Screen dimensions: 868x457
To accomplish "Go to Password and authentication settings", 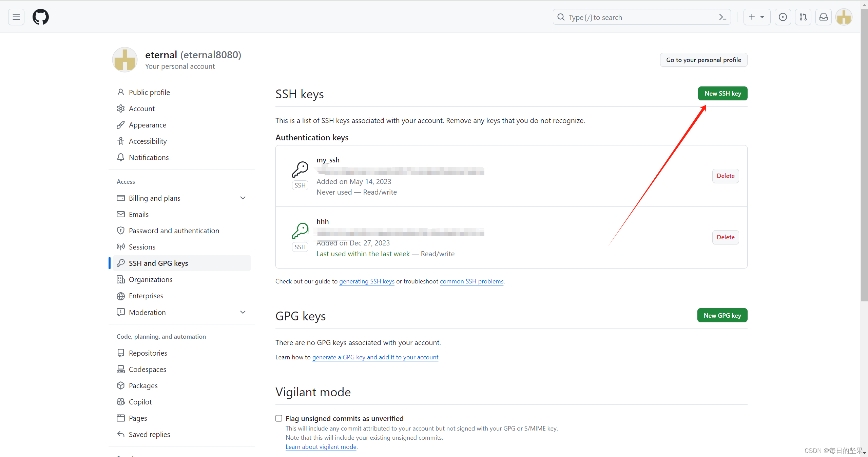I will click(174, 231).
